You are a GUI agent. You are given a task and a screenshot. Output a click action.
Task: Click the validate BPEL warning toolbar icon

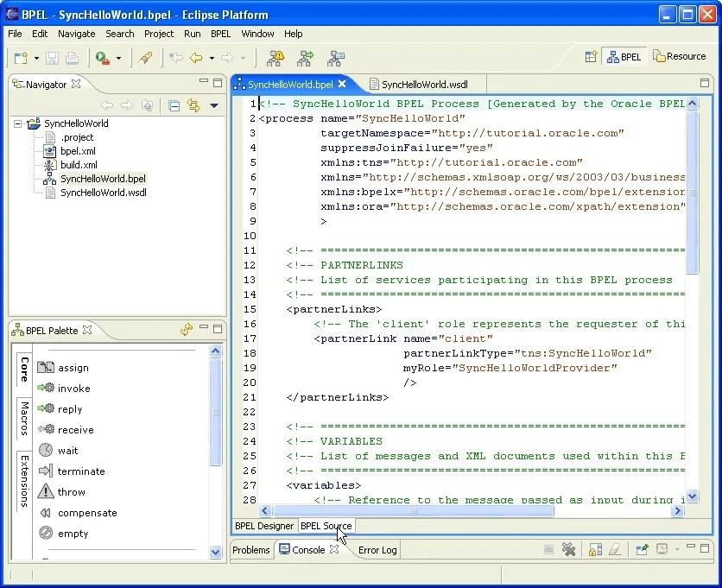click(x=276, y=58)
